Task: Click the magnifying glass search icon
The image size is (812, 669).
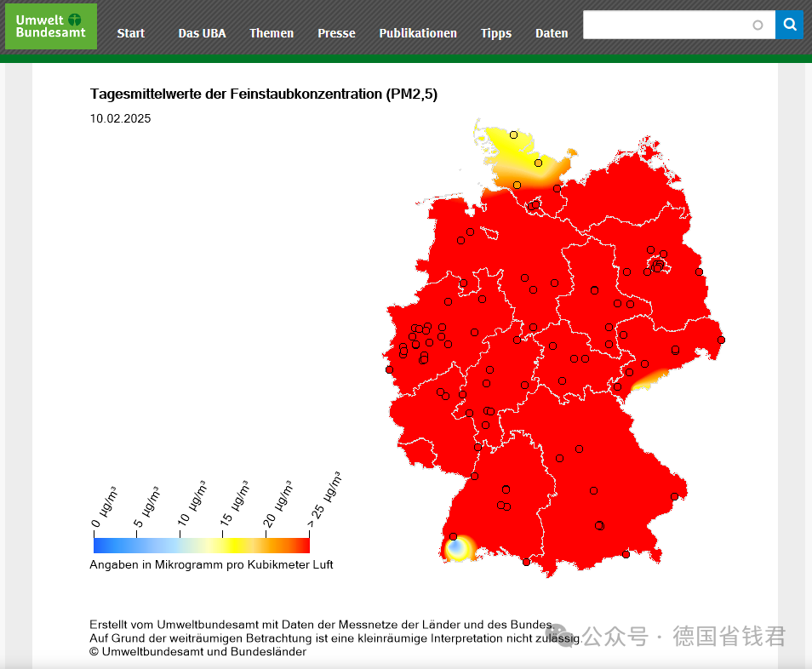Action: [789, 25]
